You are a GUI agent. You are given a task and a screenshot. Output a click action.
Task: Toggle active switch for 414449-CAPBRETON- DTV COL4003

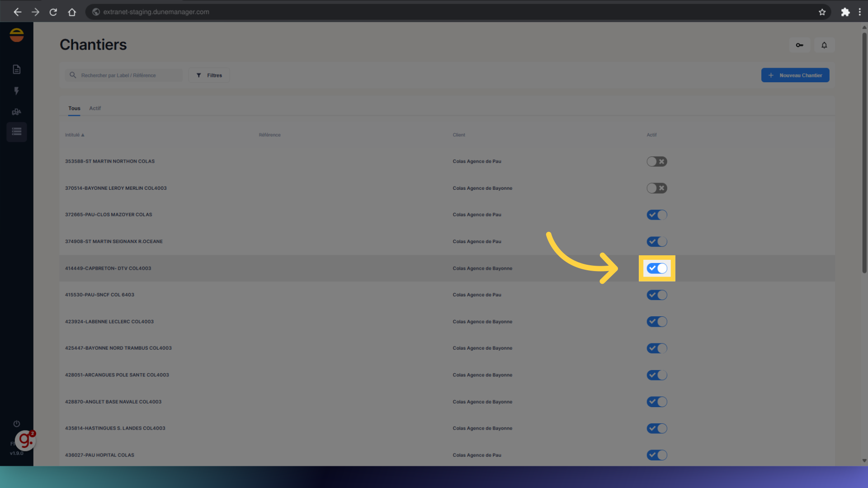(x=656, y=268)
